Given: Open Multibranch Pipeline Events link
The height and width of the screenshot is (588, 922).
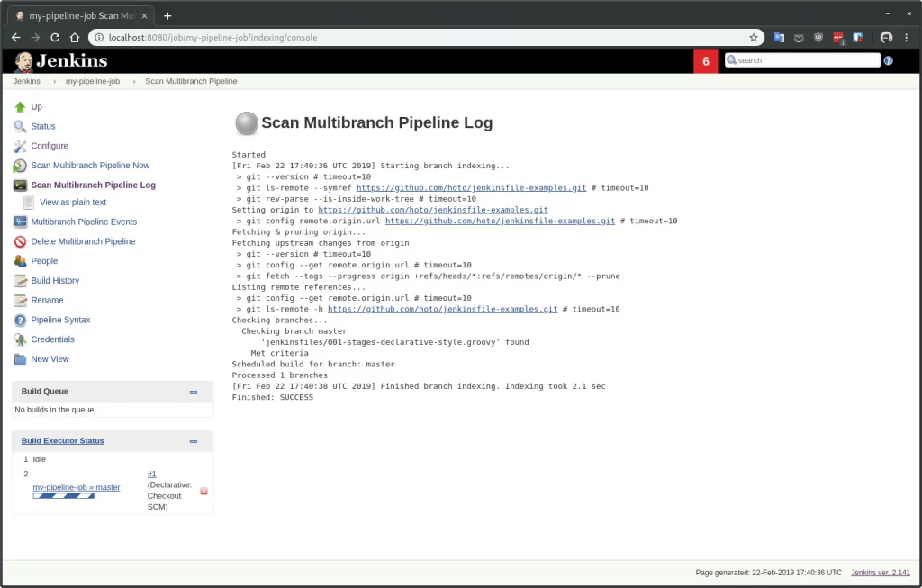Looking at the screenshot, I should (84, 222).
